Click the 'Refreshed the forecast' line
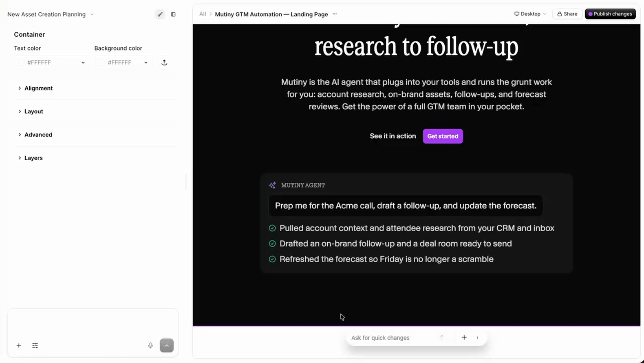This screenshot has width=644, height=363. pos(386,259)
